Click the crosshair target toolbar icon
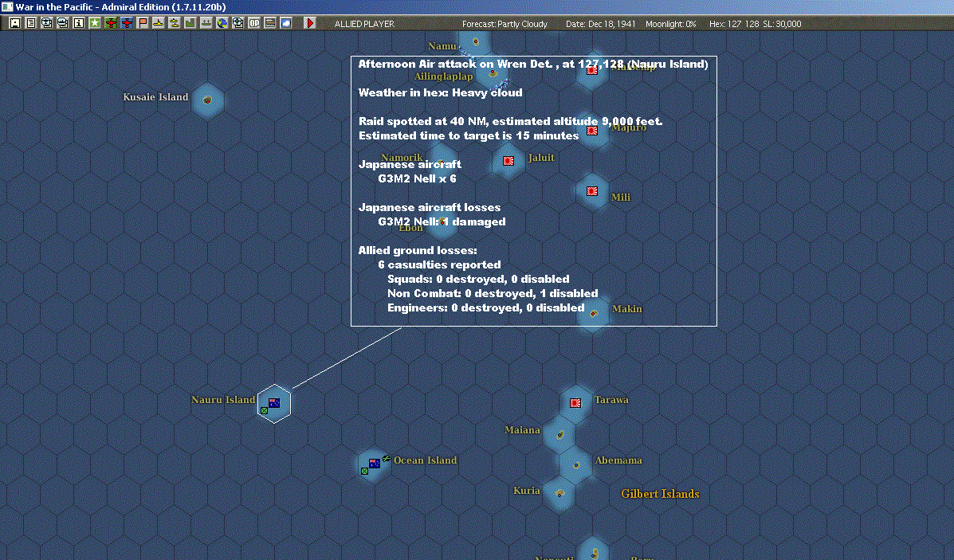 238,23
